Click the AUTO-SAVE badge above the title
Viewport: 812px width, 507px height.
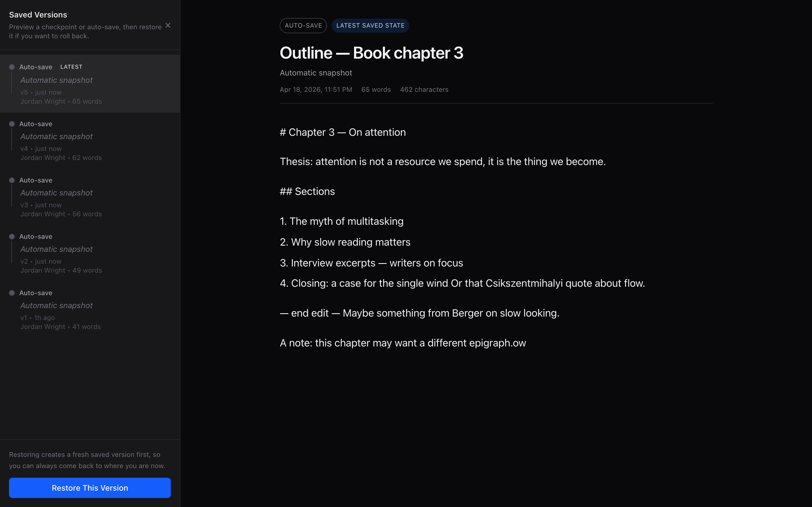(x=303, y=25)
